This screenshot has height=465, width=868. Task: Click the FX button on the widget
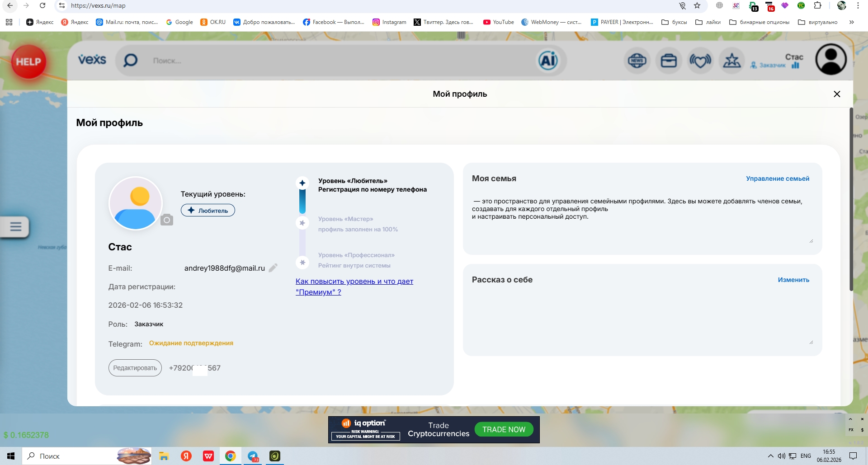coord(851,430)
